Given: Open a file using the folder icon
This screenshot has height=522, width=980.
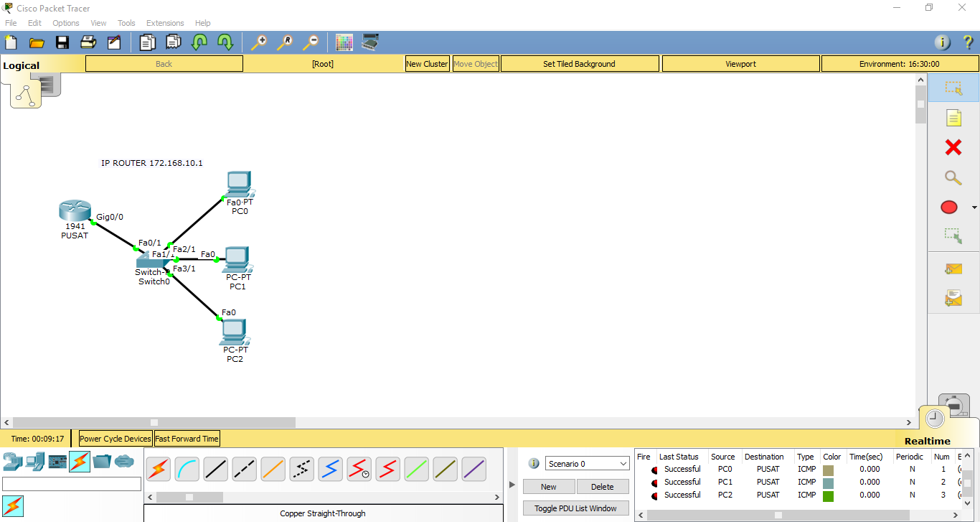Looking at the screenshot, I should (37, 42).
